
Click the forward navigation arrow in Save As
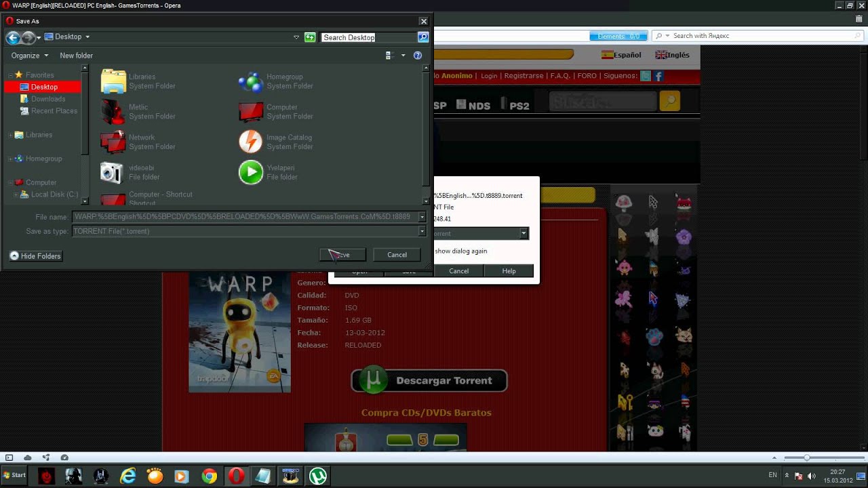tap(28, 37)
